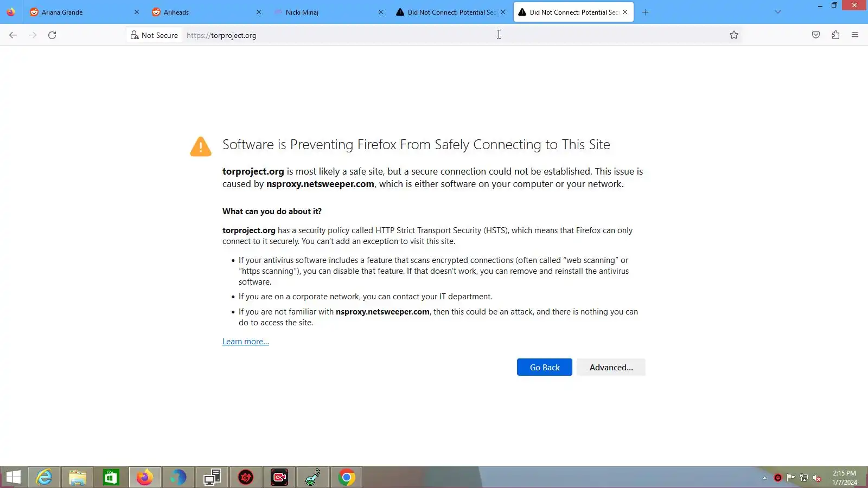Screen dimensions: 868x488
Task: Click the Go Back button
Action: 545,367
